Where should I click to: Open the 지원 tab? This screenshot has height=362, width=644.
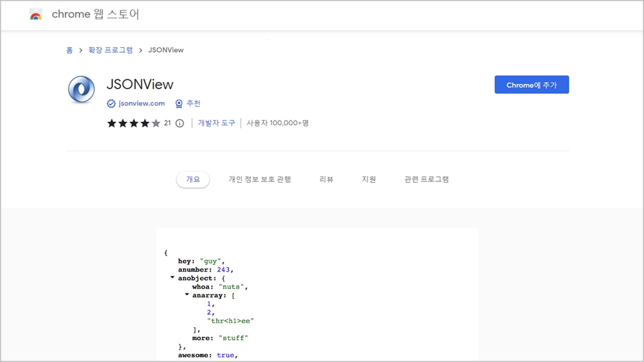[369, 179]
